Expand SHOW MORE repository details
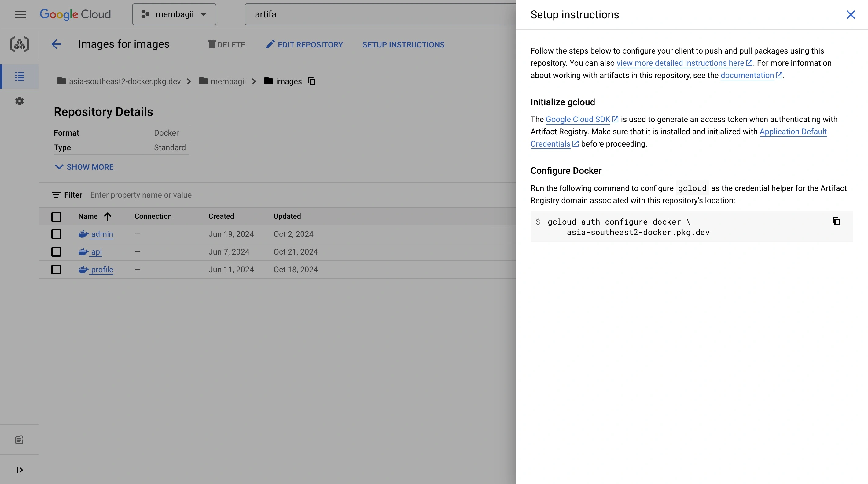Viewport: 868px width, 484px height. tap(84, 167)
